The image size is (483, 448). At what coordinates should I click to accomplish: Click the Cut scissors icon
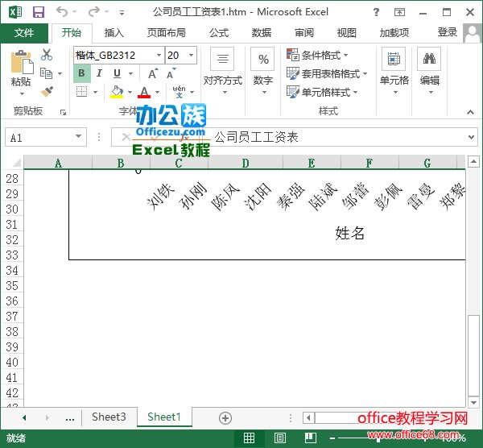pos(47,55)
